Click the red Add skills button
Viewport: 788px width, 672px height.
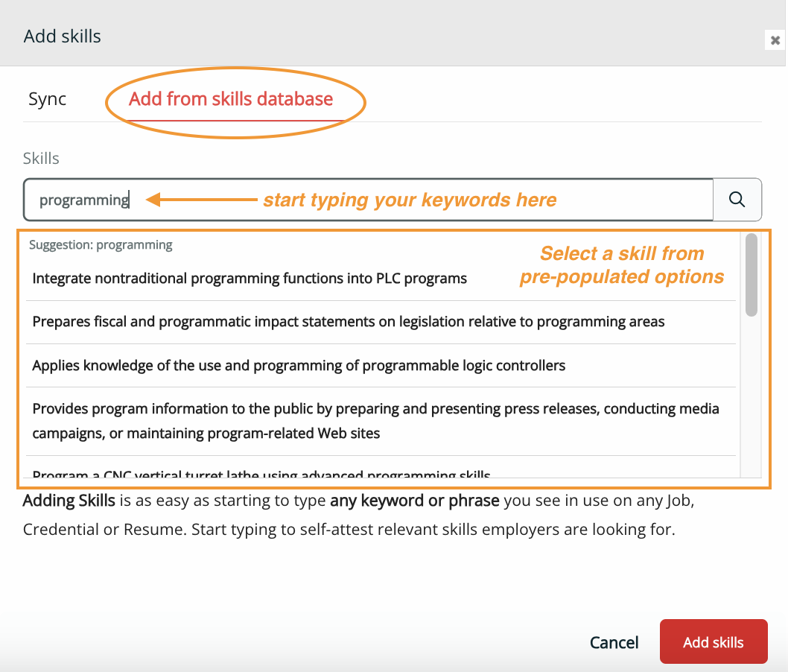713,642
